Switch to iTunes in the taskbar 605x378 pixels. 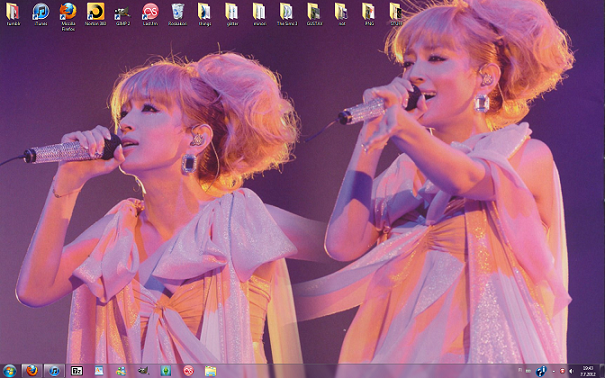pyautogui.click(x=54, y=371)
